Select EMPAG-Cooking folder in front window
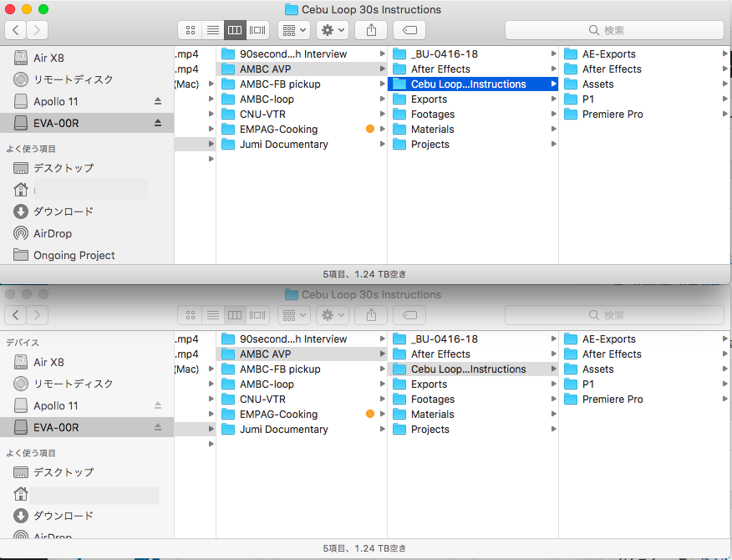Screen dimensions: 732x560 click(x=302, y=130)
